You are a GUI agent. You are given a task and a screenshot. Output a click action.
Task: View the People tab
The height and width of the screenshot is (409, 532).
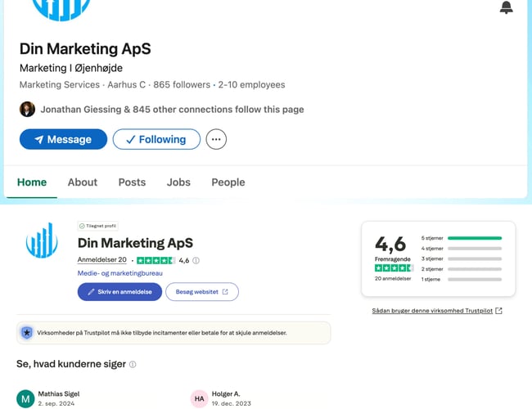228,182
